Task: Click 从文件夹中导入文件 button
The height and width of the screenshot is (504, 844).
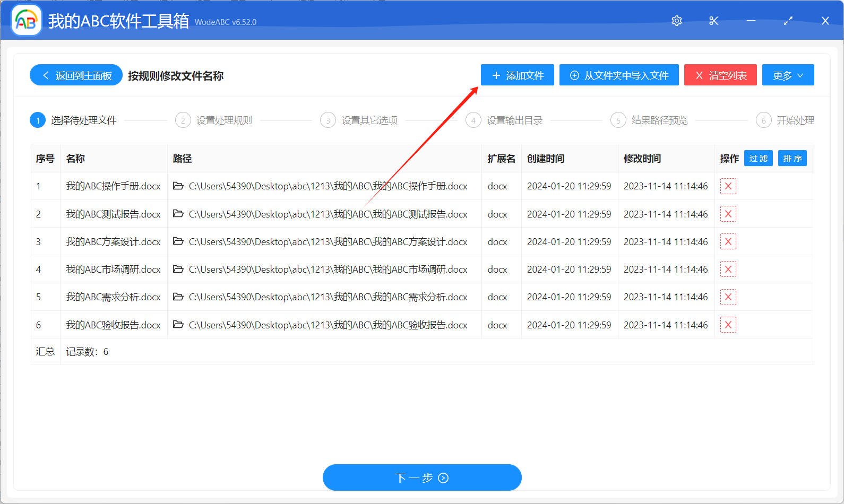Action: tap(619, 75)
